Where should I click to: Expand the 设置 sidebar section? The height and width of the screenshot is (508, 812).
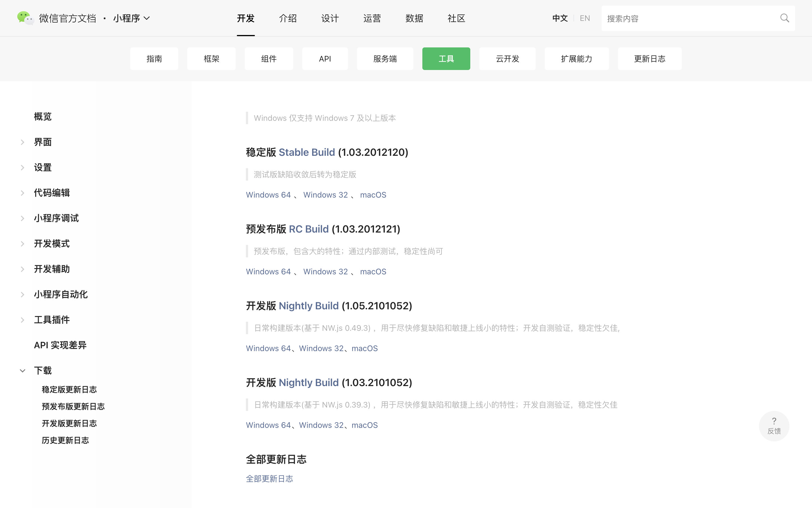[23, 167]
